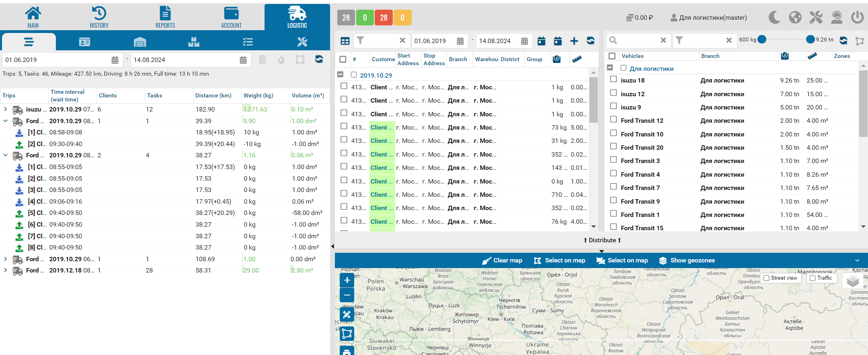Click the trips refresh icon
Viewport: 868px width, 355px height.
319,60
